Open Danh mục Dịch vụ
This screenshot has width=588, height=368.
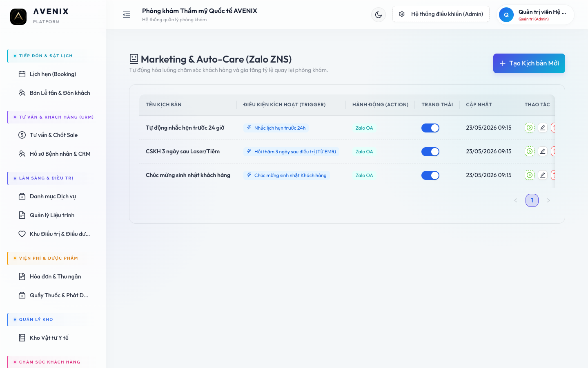point(53,196)
